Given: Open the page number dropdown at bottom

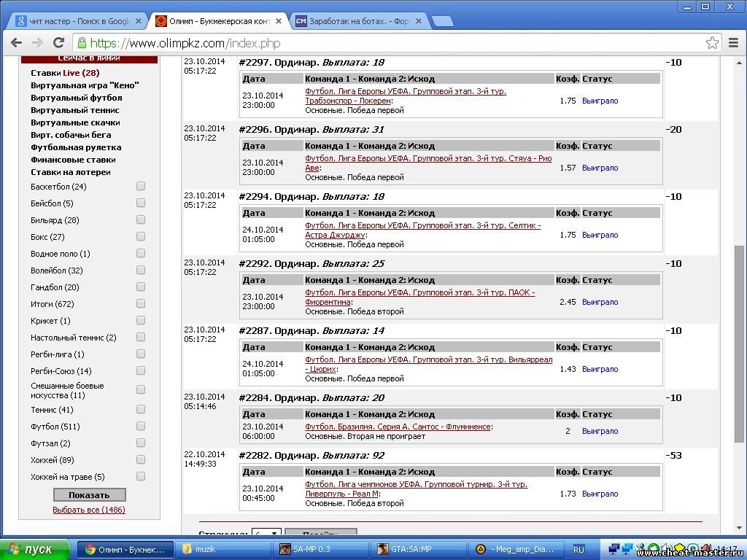Looking at the screenshot, I should [x=266, y=534].
